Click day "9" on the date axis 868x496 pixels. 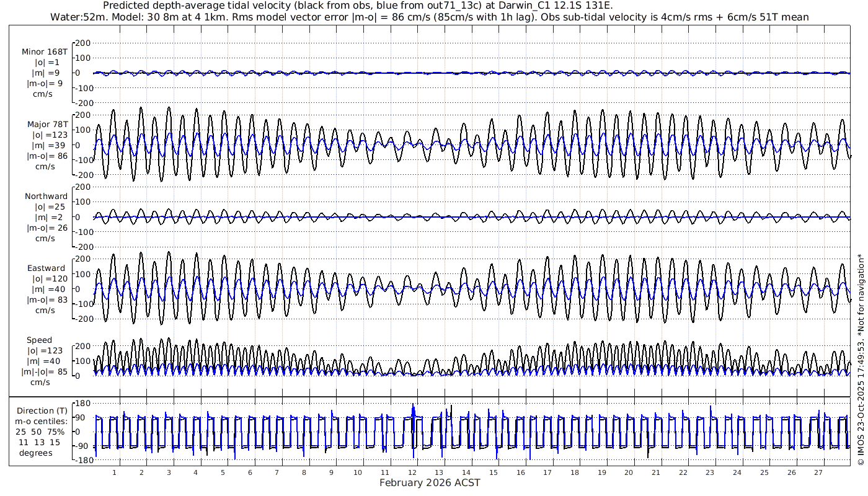(x=331, y=472)
